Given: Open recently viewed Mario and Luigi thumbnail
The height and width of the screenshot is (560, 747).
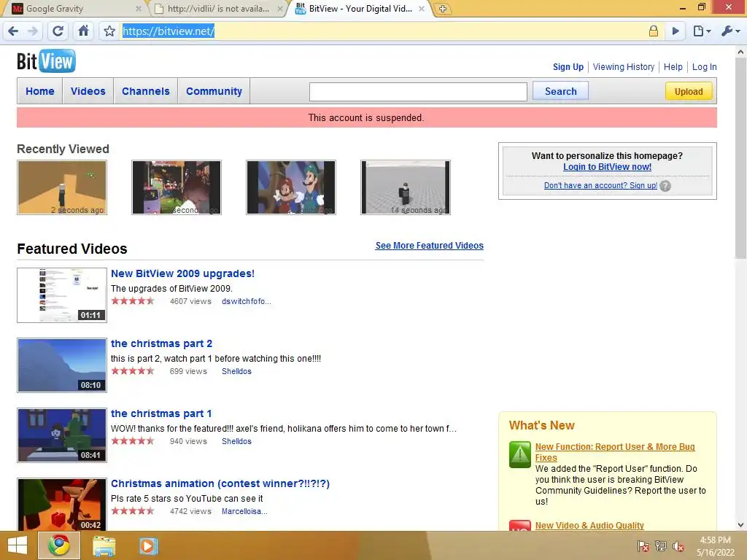Looking at the screenshot, I should coord(290,187).
